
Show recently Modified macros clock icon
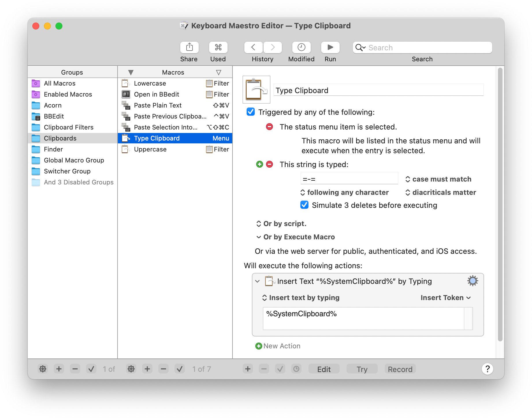coord(301,47)
